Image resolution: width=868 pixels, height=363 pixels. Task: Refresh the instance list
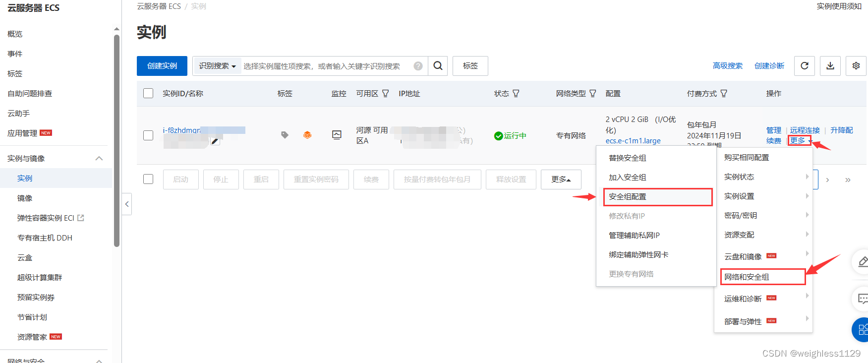[x=805, y=66]
